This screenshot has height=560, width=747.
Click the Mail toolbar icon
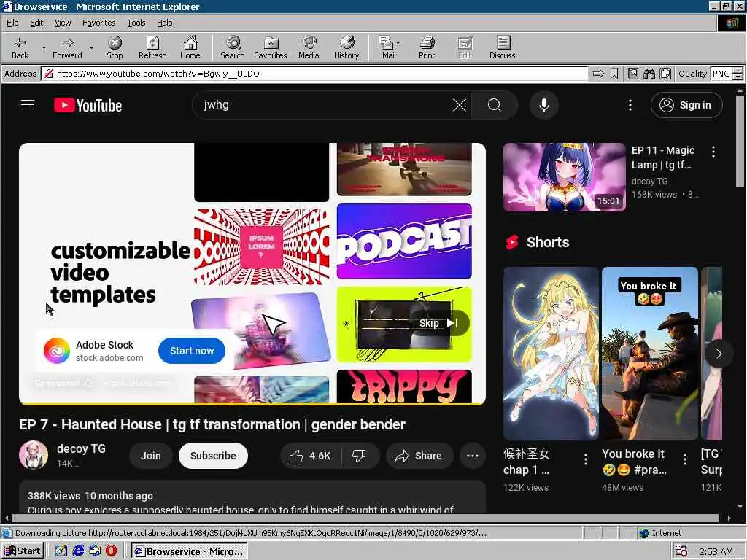(387, 47)
